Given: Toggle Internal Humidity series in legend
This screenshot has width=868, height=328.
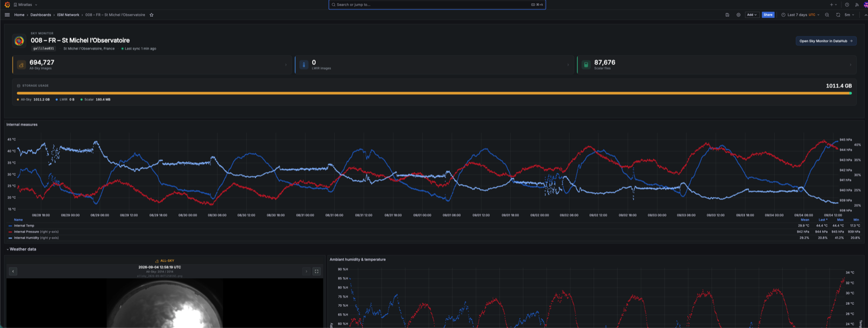Looking at the screenshot, I should [36, 238].
